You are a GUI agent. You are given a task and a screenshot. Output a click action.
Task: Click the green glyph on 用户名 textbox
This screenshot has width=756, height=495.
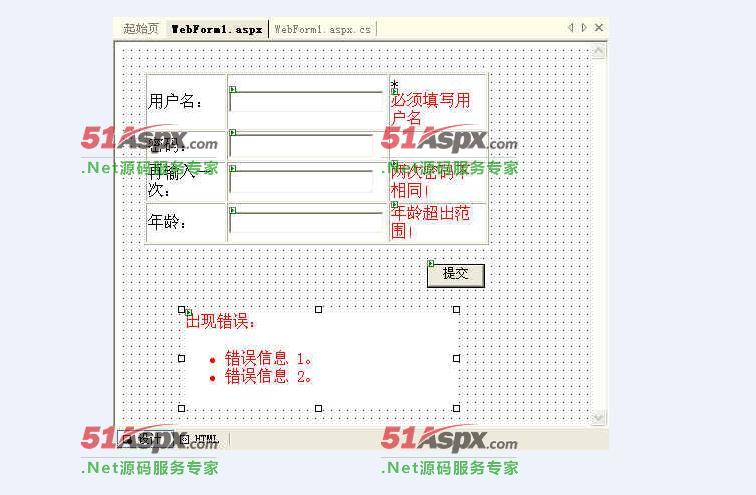tap(233, 89)
